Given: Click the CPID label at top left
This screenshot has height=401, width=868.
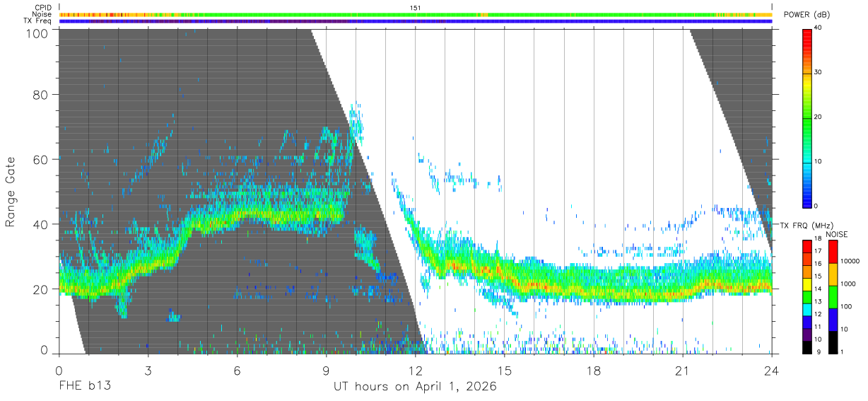Looking at the screenshot, I should point(42,8).
